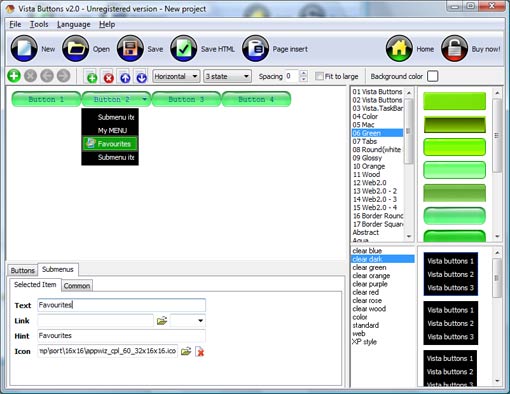The height and width of the screenshot is (394, 510).
Task: Pick the Background color swatch
Action: click(432, 76)
